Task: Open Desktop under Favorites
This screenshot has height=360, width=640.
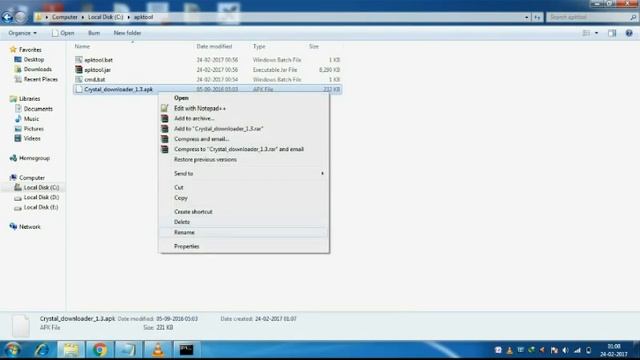Action: (33, 60)
